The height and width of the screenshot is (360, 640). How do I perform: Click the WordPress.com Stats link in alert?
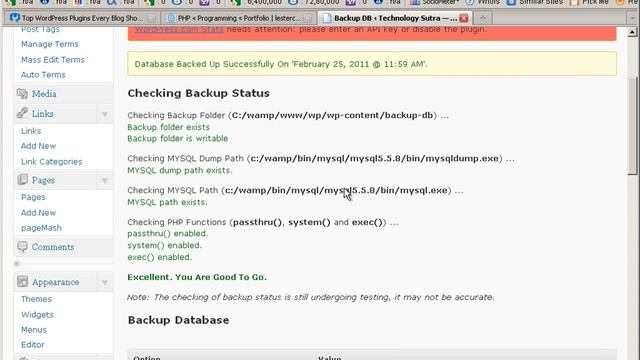179,29
